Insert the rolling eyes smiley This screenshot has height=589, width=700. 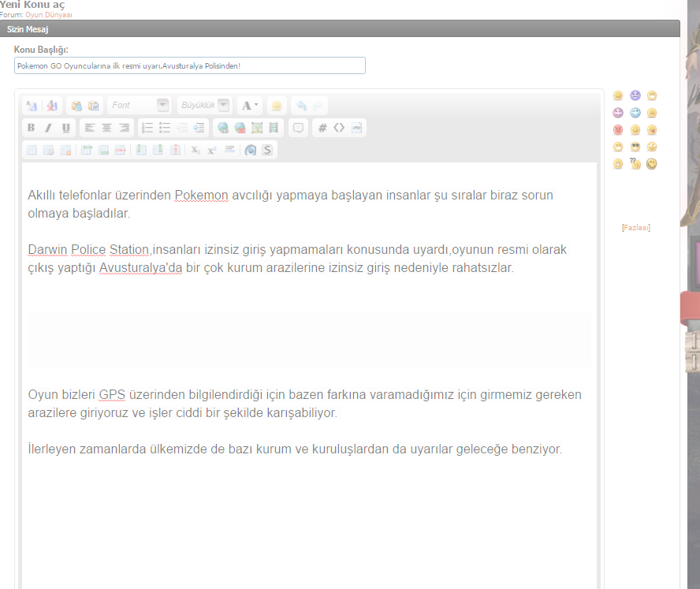click(652, 147)
